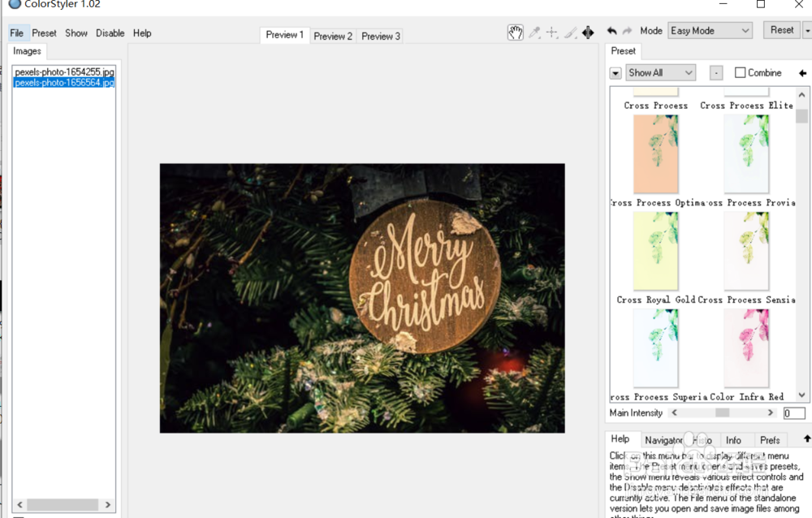Switch to the Info tab

coord(733,440)
